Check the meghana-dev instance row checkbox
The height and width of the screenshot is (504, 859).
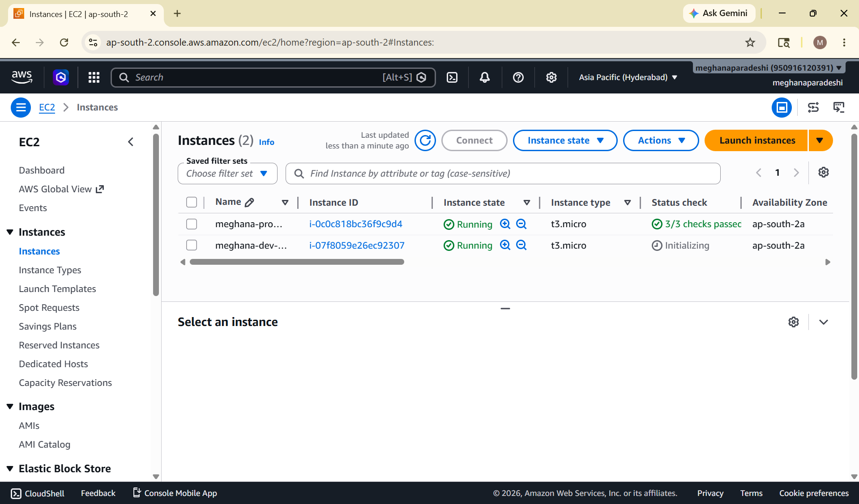point(192,245)
